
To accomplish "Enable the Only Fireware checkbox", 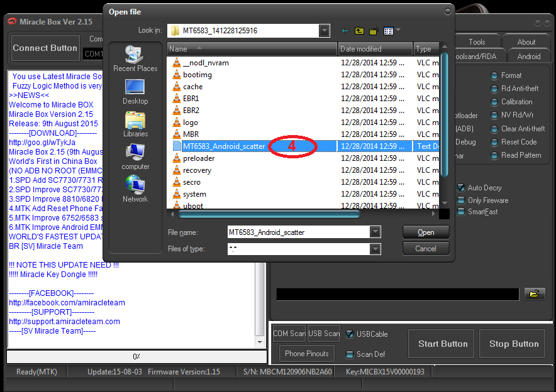I will click(461, 200).
